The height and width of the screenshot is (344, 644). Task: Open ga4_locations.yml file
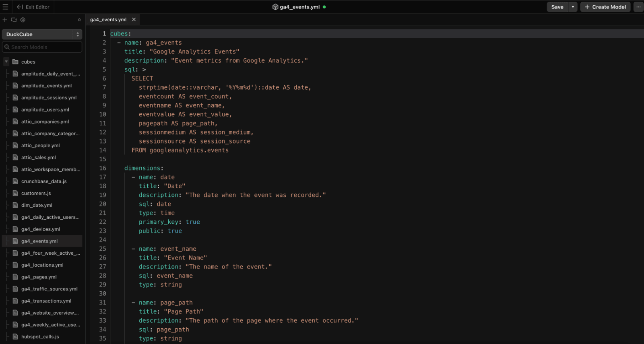pyautogui.click(x=42, y=265)
